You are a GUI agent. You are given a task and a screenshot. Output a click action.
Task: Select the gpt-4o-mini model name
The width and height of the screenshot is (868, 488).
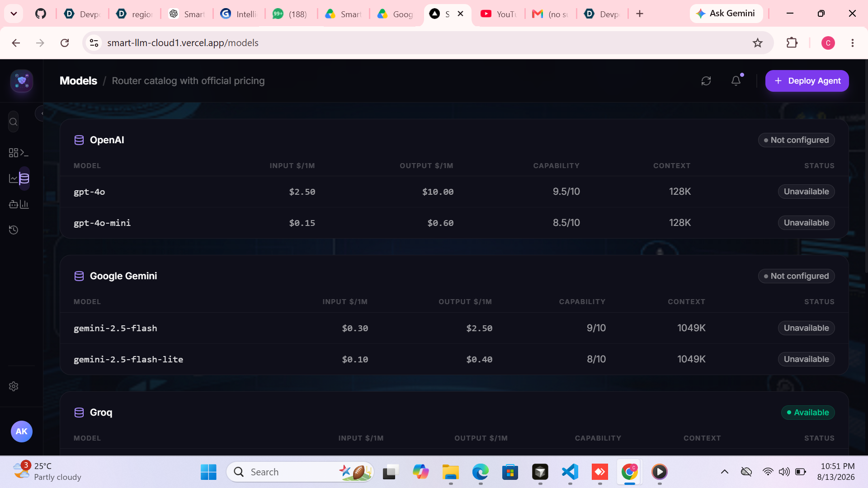pyautogui.click(x=102, y=223)
